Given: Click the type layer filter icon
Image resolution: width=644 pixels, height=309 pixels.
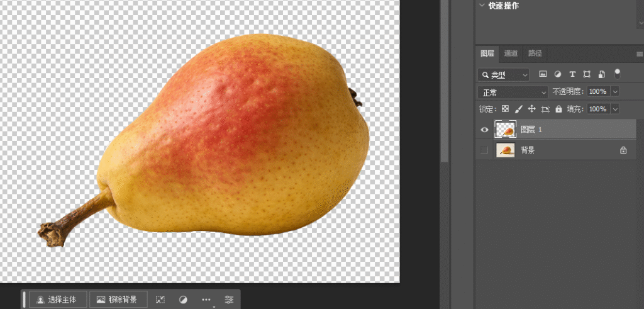Looking at the screenshot, I should pyautogui.click(x=572, y=75).
